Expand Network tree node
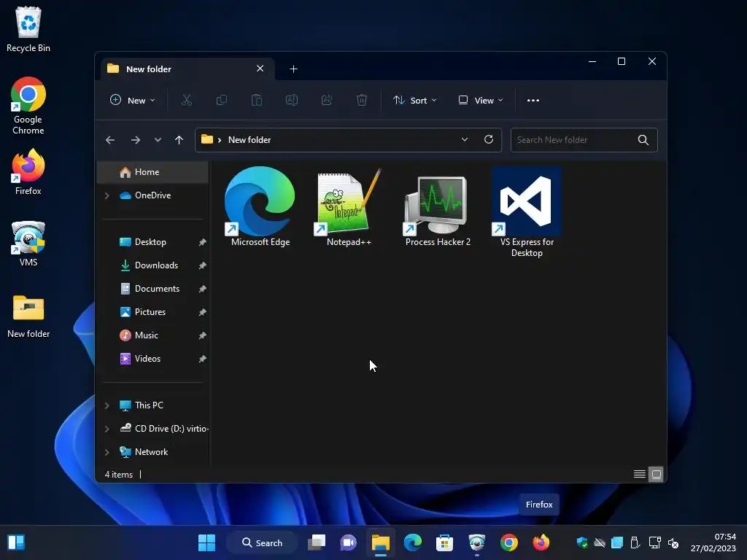 click(107, 452)
